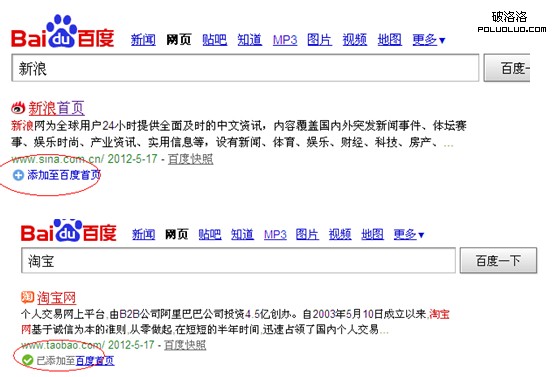Click the Sina eye favicon icon

18,108
